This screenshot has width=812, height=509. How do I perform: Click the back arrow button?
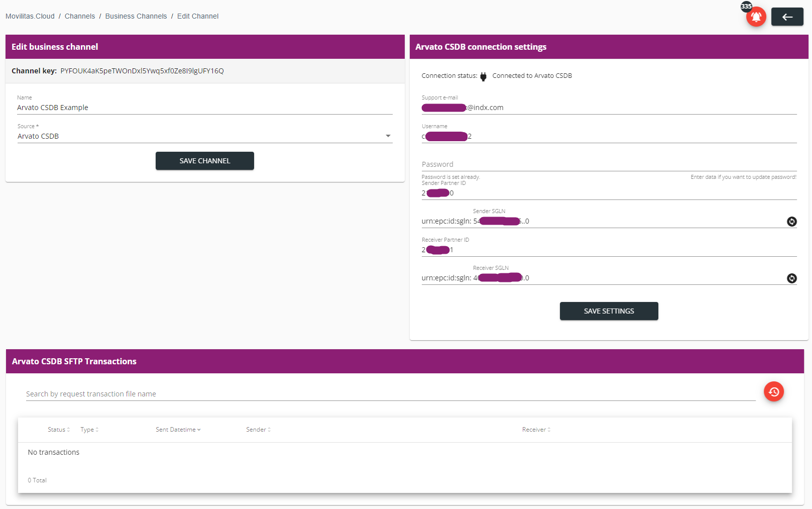click(787, 17)
